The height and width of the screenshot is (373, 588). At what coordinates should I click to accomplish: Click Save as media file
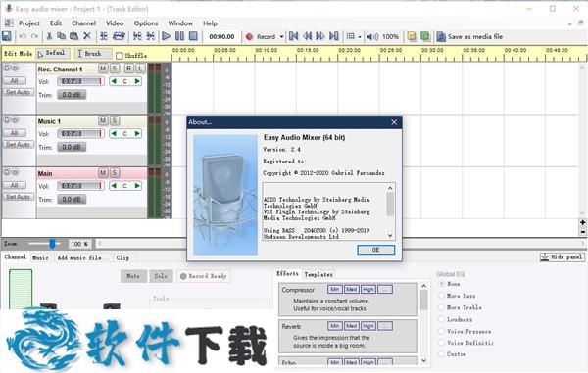[469, 36]
